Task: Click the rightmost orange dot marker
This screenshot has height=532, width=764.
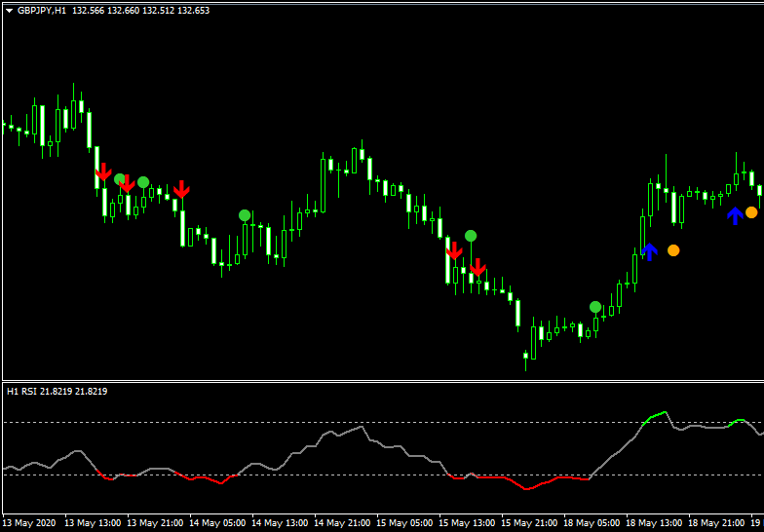Action: click(x=751, y=212)
